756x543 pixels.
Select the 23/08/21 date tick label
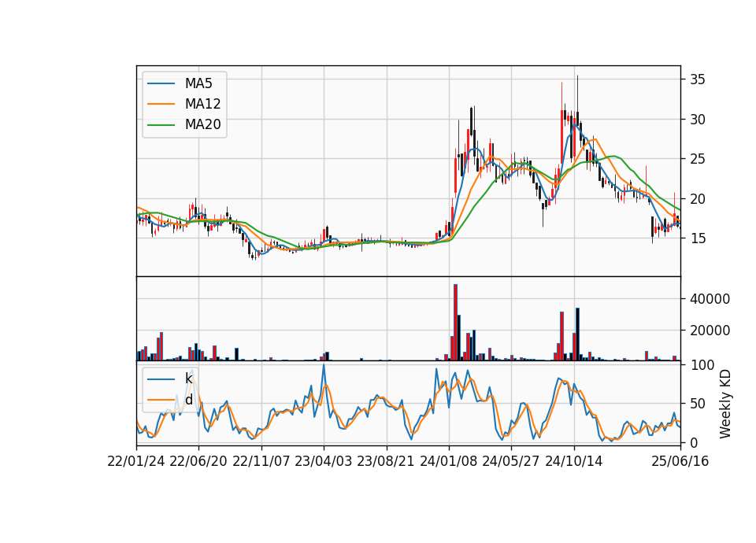tap(386, 461)
